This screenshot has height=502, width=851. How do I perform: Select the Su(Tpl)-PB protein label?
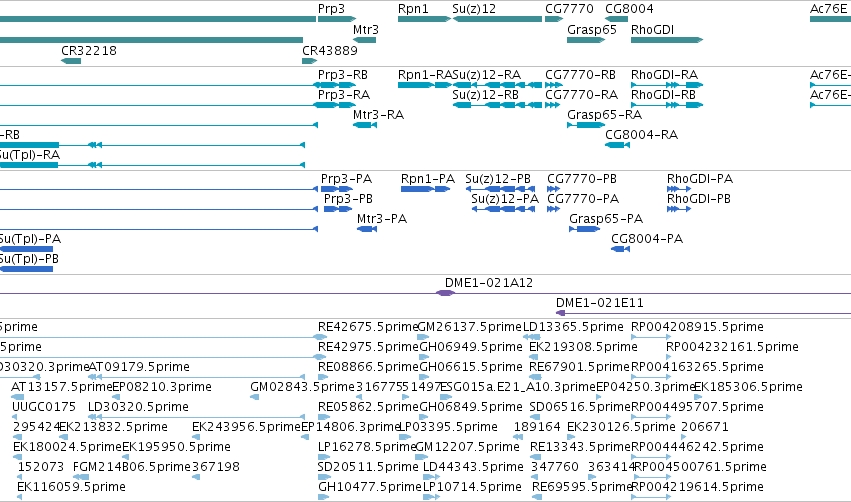click(x=29, y=259)
